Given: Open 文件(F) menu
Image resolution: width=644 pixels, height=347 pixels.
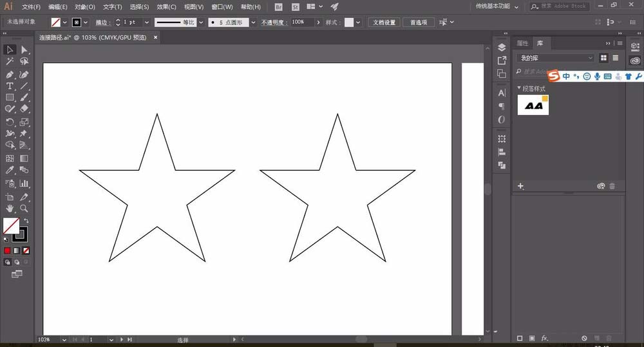Looking at the screenshot, I should coord(31,7).
